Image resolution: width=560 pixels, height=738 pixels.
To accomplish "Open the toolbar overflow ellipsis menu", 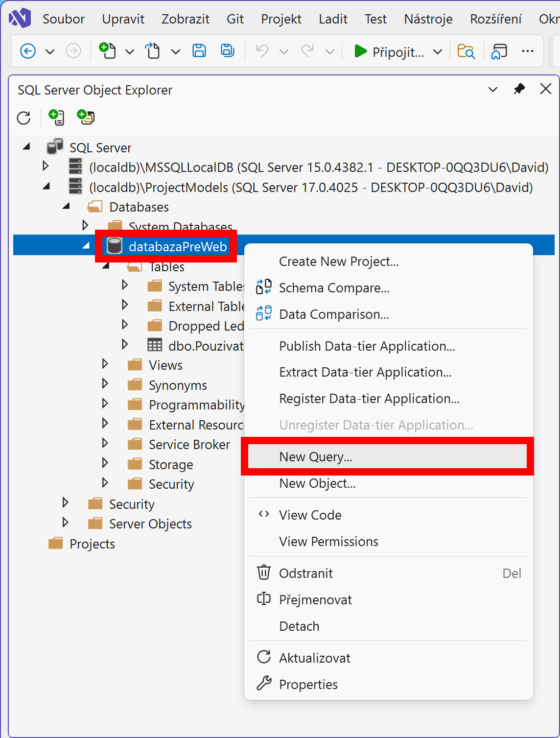I will click(x=528, y=51).
